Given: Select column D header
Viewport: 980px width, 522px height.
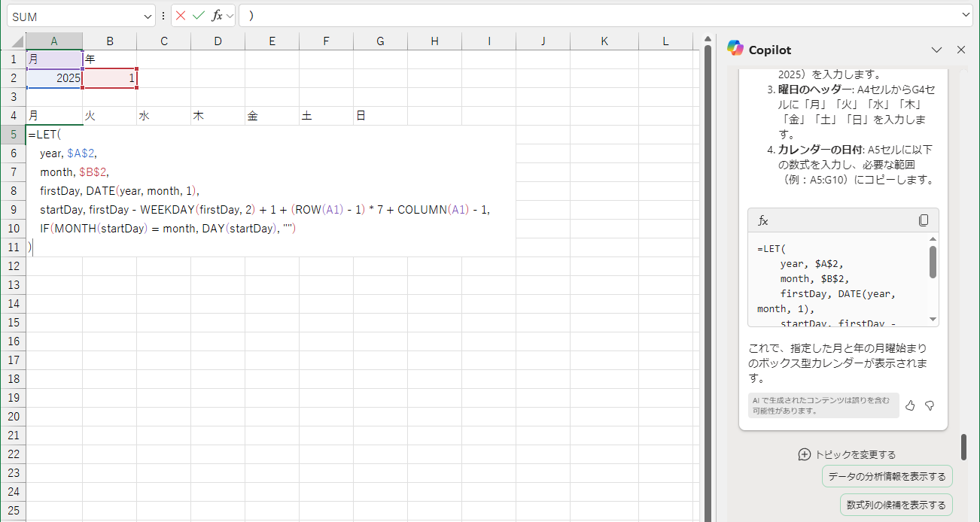Looking at the screenshot, I should coord(218,41).
